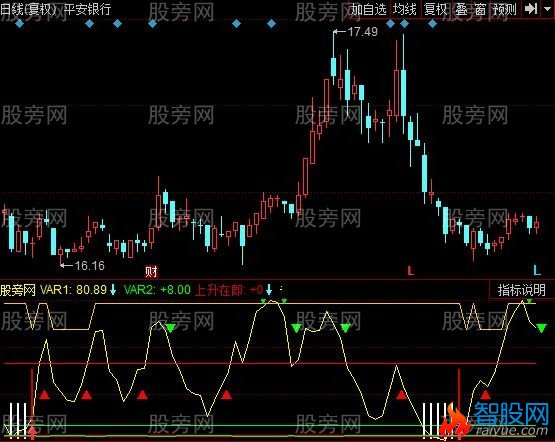The image size is (555, 442).
Task: Click the red 财 finance marker
Action: [x=151, y=272]
